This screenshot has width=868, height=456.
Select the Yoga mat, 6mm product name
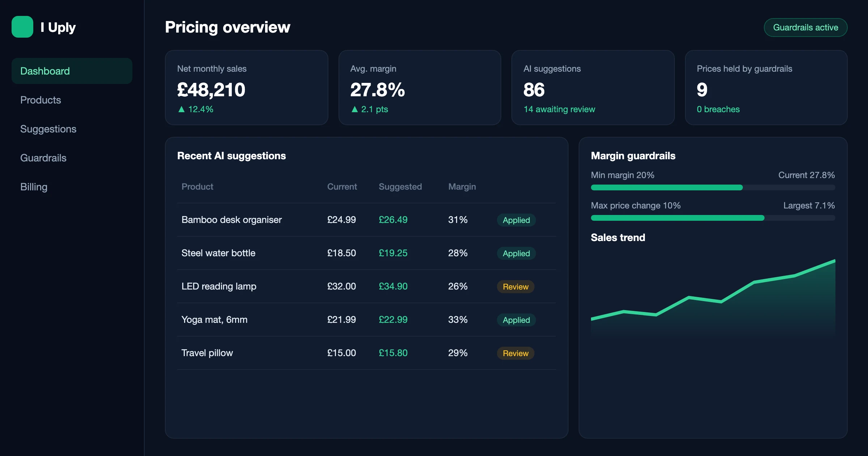click(214, 320)
